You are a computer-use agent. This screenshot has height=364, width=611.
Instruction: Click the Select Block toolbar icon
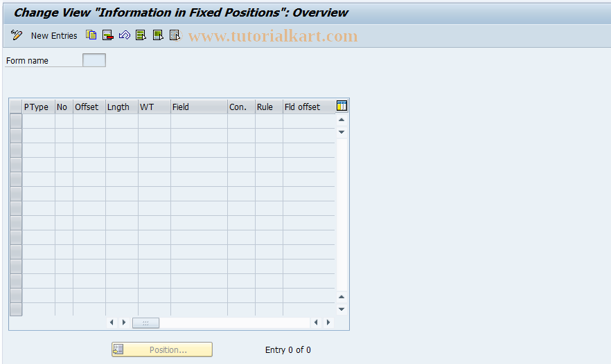pos(158,35)
